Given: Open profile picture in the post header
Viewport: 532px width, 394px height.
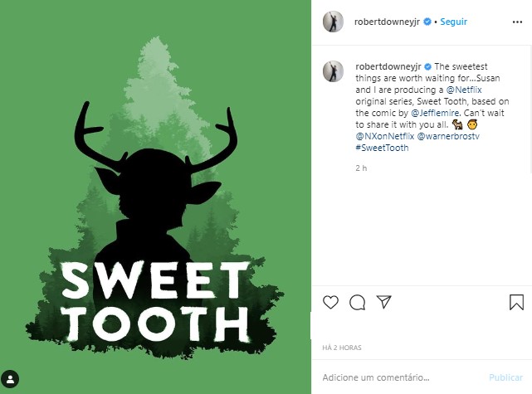Looking at the screenshot, I should [333, 22].
